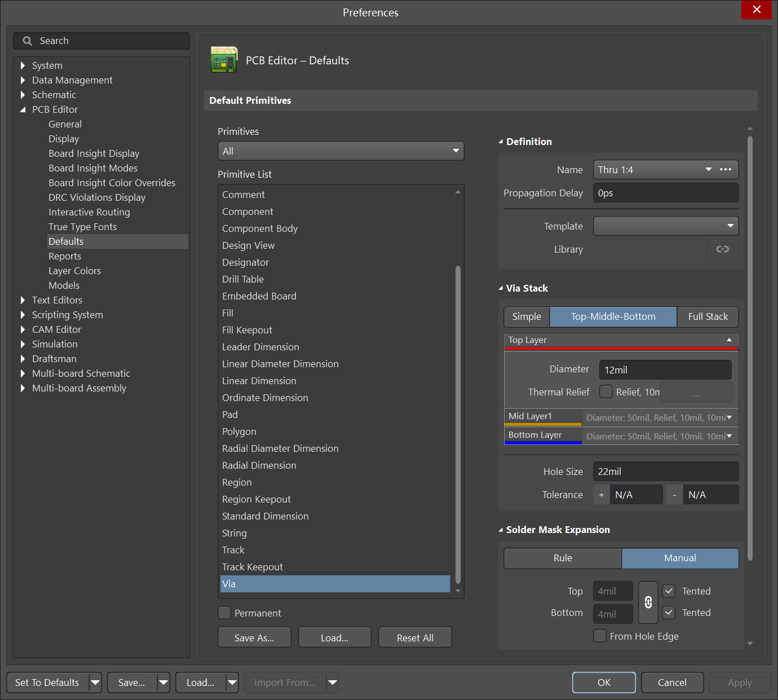This screenshot has height=700, width=778.
Task: Expand the Schematic tree node
Action: point(23,95)
